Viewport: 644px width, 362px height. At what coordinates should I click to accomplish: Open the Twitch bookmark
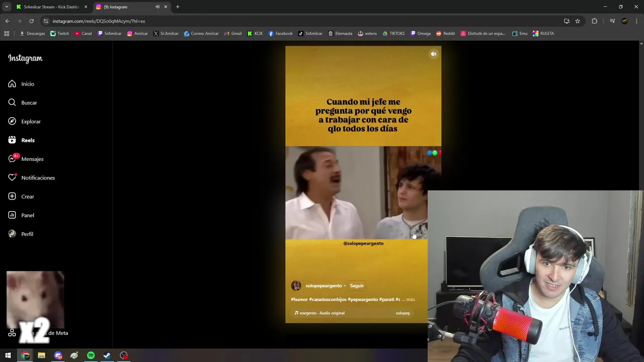click(x=60, y=34)
